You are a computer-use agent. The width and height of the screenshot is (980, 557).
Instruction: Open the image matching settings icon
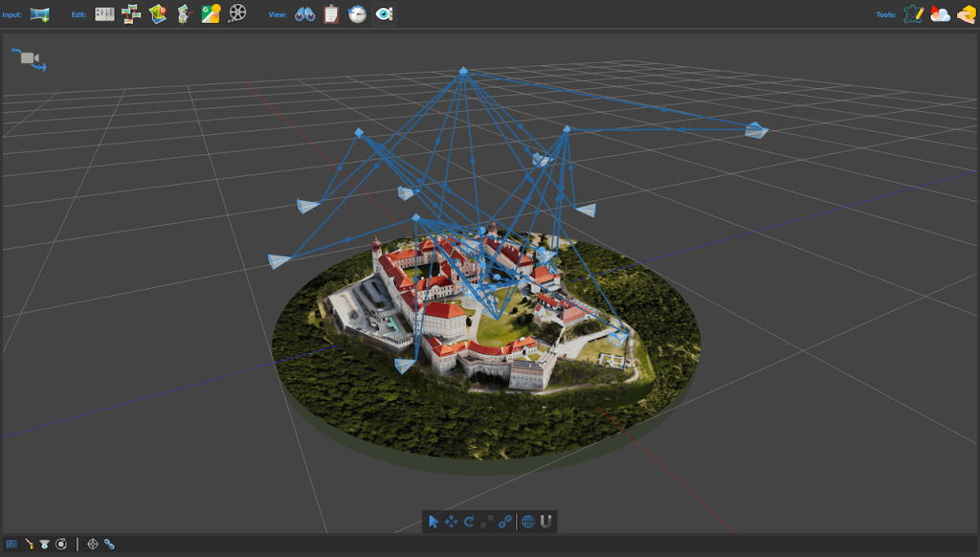(x=104, y=13)
